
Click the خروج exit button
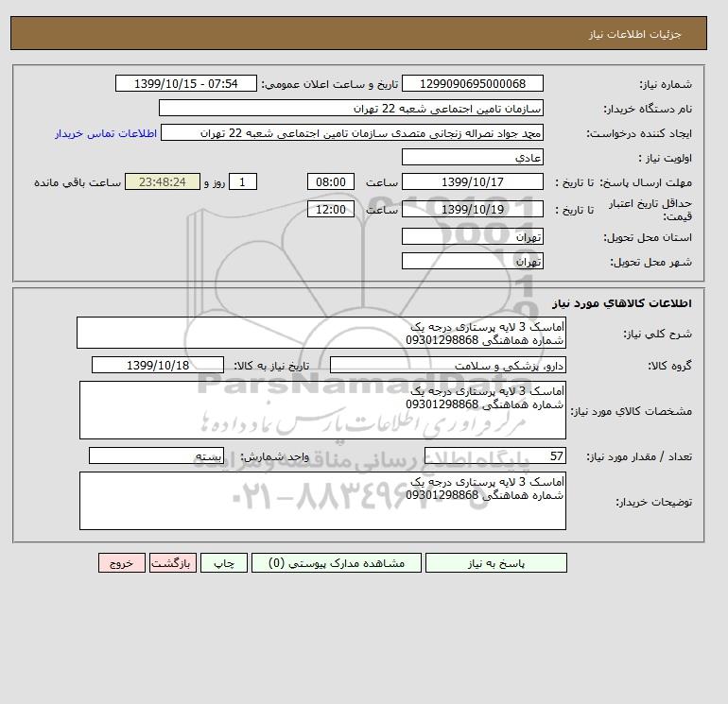click(122, 563)
